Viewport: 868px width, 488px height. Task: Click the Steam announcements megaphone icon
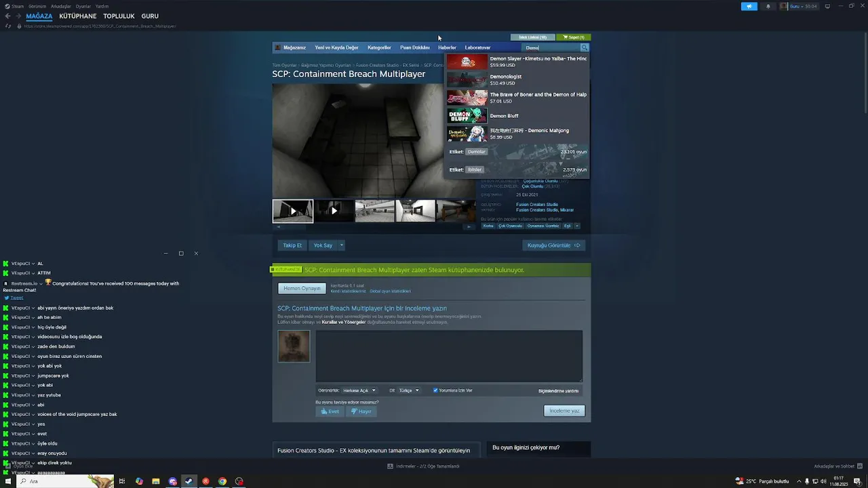point(749,6)
